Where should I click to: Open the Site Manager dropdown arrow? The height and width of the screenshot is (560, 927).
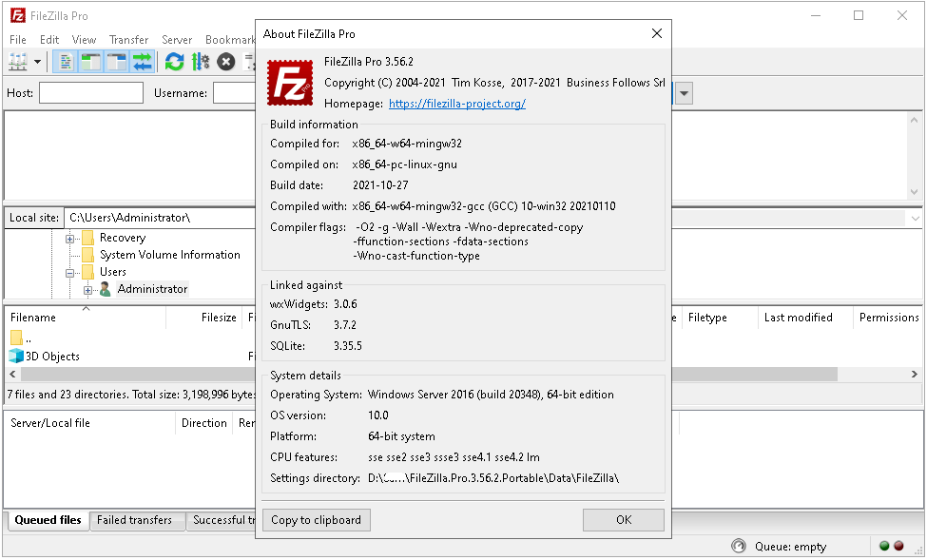pos(37,62)
